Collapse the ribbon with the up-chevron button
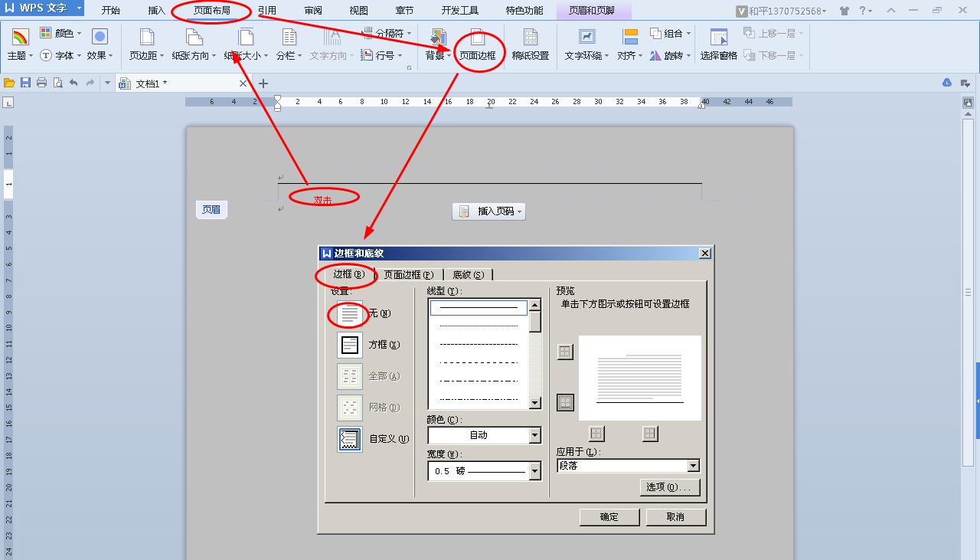This screenshot has height=560, width=980. pyautogui.click(x=890, y=11)
